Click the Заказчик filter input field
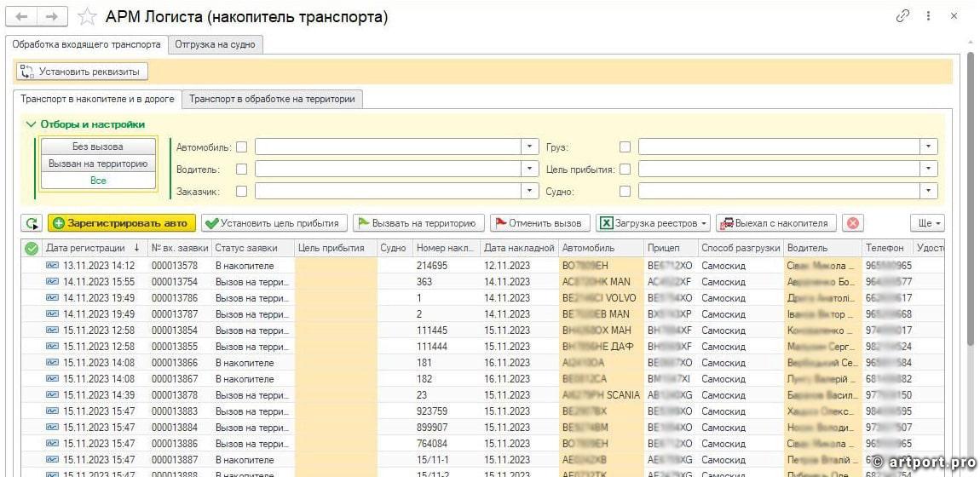 click(389, 191)
